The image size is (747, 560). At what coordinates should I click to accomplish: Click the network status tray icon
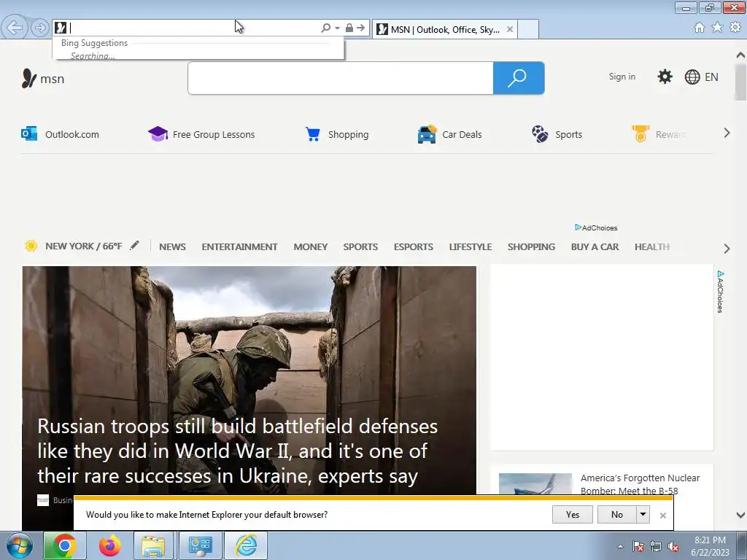(x=656, y=546)
